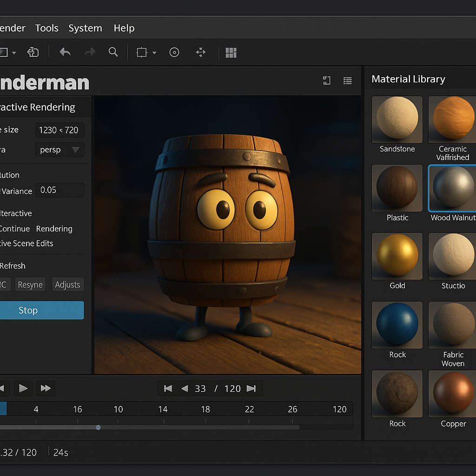Expand the first toolbar shape dropdown arrow
Image resolution: width=476 pixels, height=476 pixels.
coord(14,53)
